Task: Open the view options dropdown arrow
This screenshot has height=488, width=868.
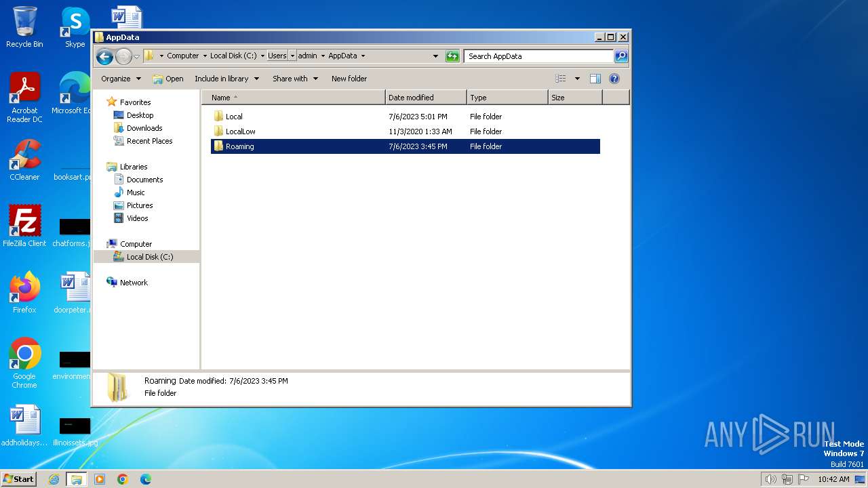Action: point(577,79)
